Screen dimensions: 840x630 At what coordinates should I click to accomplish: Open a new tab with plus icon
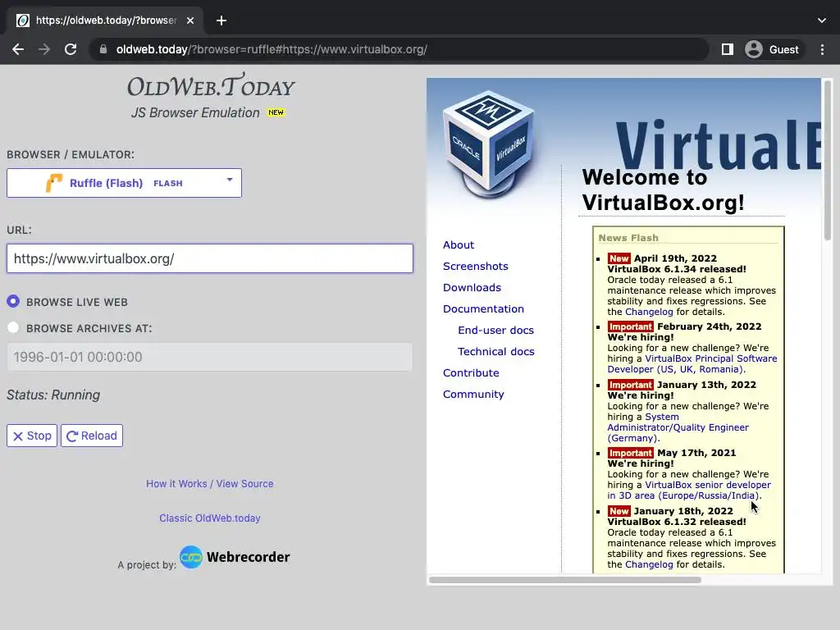click(x=221, y=21)
